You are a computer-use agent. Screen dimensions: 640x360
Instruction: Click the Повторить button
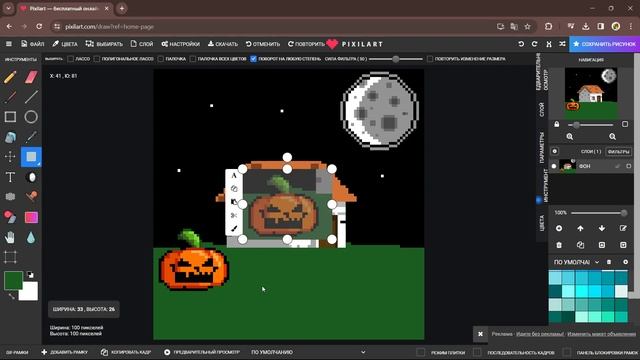(x=306, y=44)
